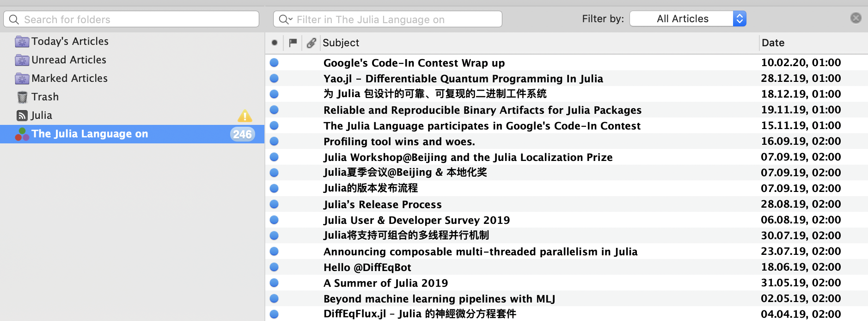This screenshot has width=868, height=321.
Task: Toggle unread dot for Yao.jl article
Action: pyautogui.click(x=274, y=78)
